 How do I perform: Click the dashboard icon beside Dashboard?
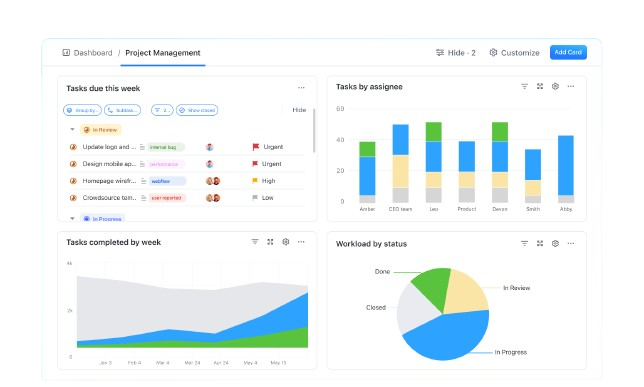click(66, 52)
